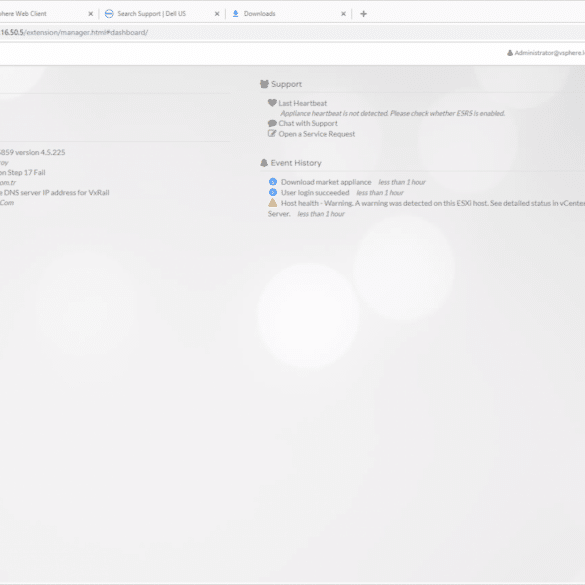Click the DNS server IP address for VxRail entry

(54, 193)
